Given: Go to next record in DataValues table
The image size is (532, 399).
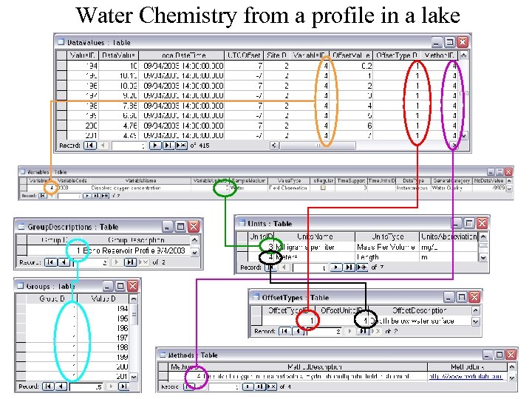Looking at the screenshot, I should [x=154, y=146].
